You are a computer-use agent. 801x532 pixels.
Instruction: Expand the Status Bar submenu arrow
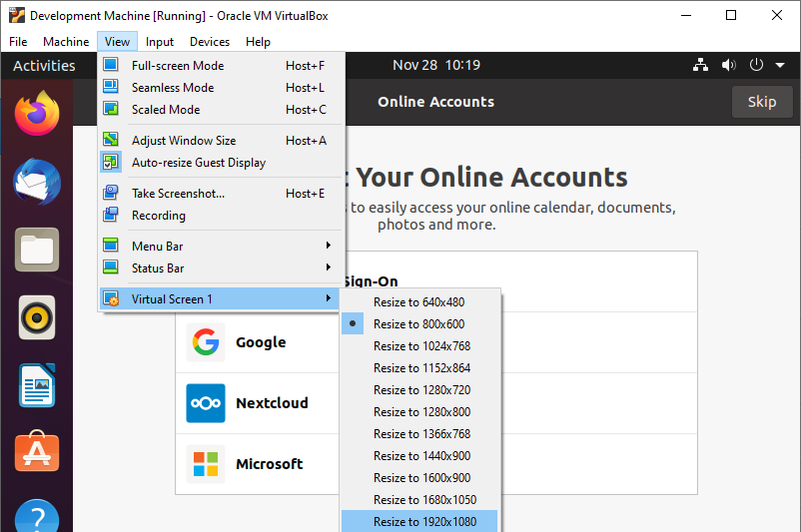329,267
